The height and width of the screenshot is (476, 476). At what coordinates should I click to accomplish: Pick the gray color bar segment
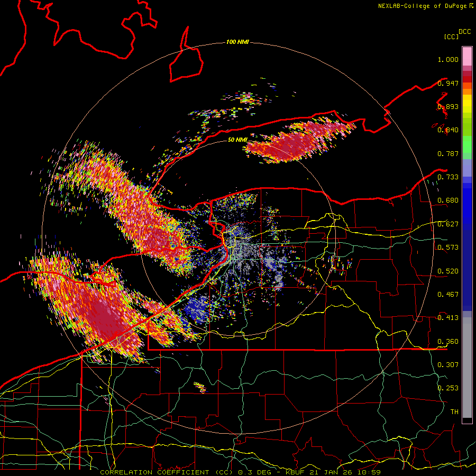click(x=467, y=368)
